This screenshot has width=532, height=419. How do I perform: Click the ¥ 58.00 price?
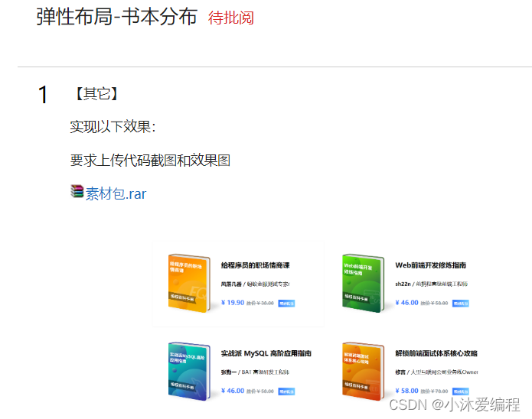click(406, 391)
